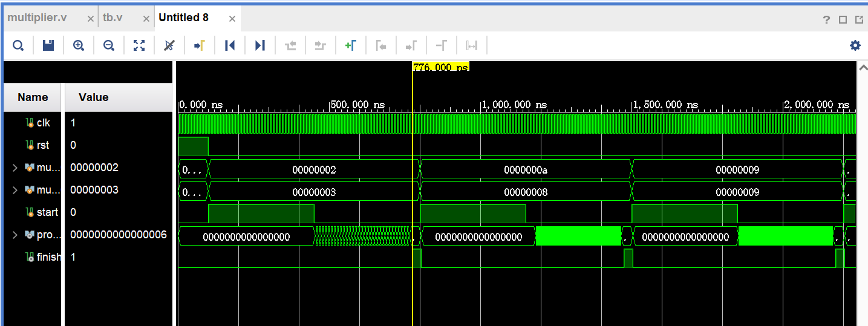Close the tb.v tab
Viewport: 868px width, 326px height.
coord(146,19)
